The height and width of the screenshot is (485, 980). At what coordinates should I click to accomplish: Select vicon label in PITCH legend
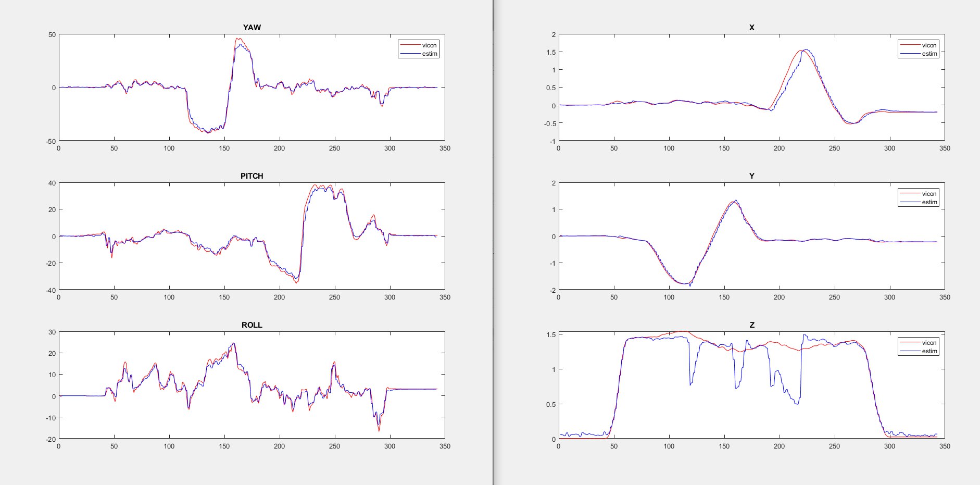[x=429, y=194]
